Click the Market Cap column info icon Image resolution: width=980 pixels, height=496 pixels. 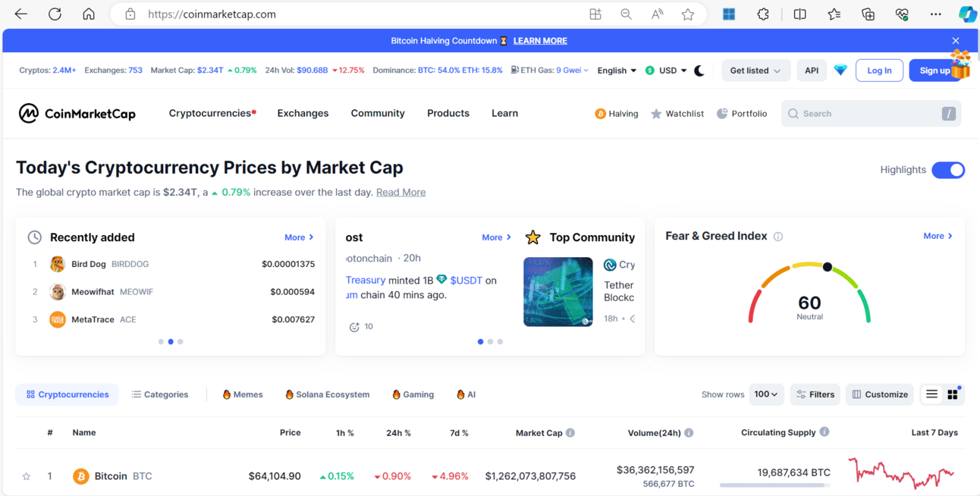point(570,433)
